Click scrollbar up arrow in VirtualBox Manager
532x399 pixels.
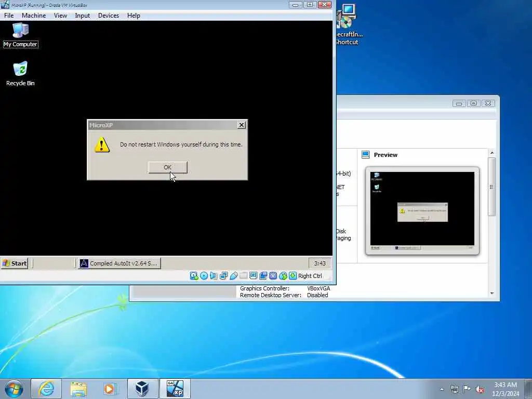[492, 153]
